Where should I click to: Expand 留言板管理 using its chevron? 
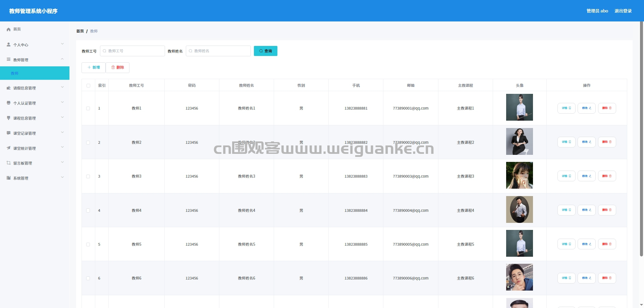(62, 163)
